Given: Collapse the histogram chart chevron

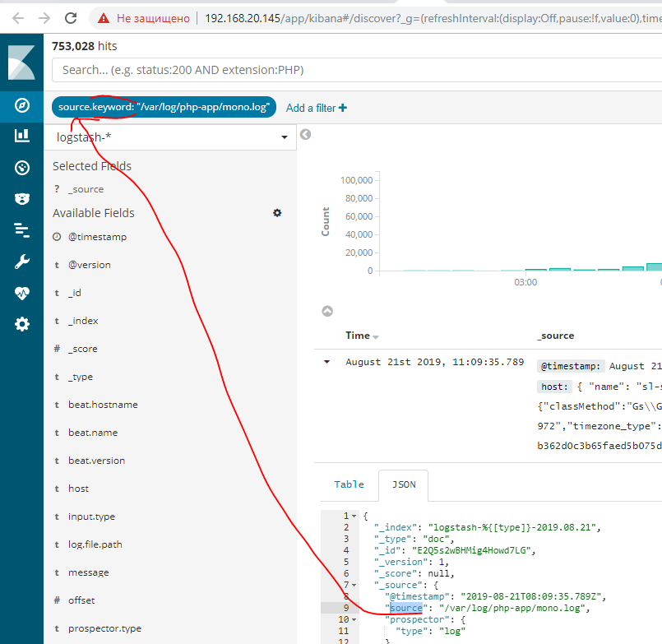Looking at the screenshot, I should tap(327, 311).
